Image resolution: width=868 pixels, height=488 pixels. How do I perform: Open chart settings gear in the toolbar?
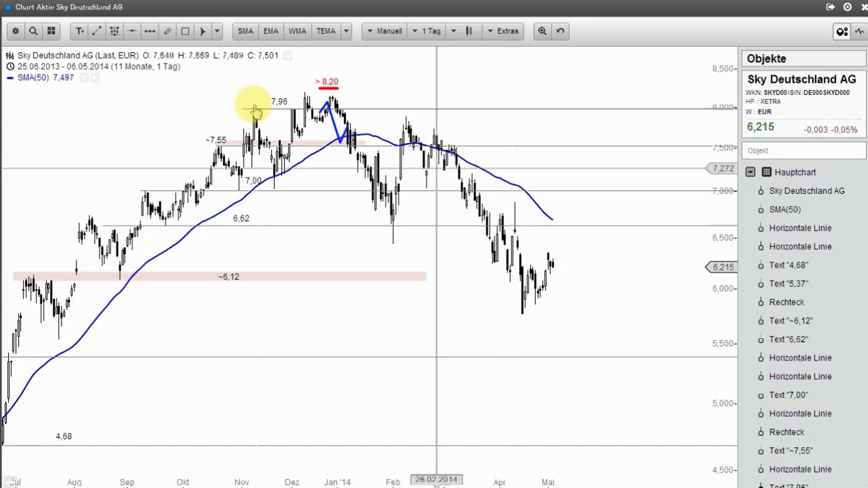(x=16, y=31)
